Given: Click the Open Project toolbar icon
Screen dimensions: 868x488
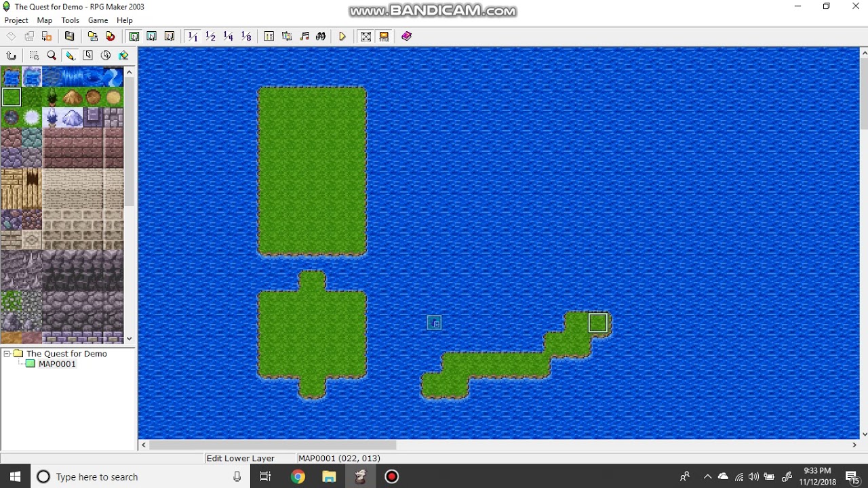Looking at the screenshot, I should (x=29, y=37).
